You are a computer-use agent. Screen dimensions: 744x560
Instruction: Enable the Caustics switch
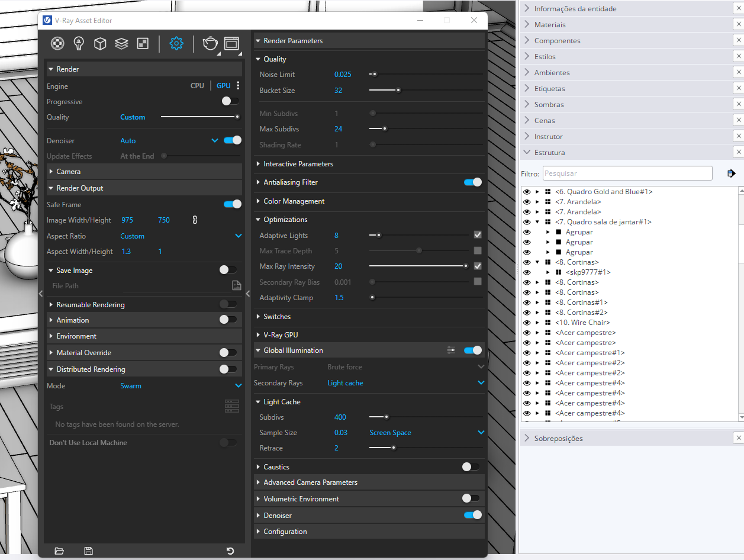[x=471, y=466]
